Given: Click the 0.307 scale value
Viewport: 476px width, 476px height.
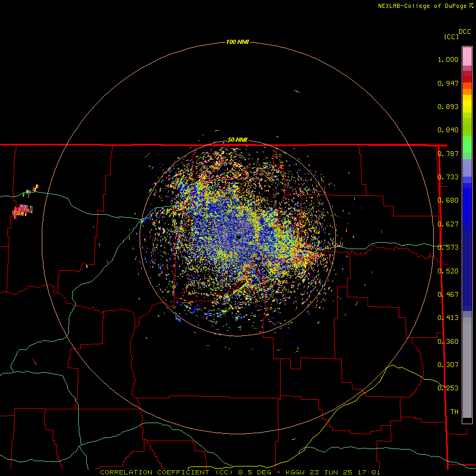Looking at the screenshot, I should pyautogui.click(x=448, y=365).
